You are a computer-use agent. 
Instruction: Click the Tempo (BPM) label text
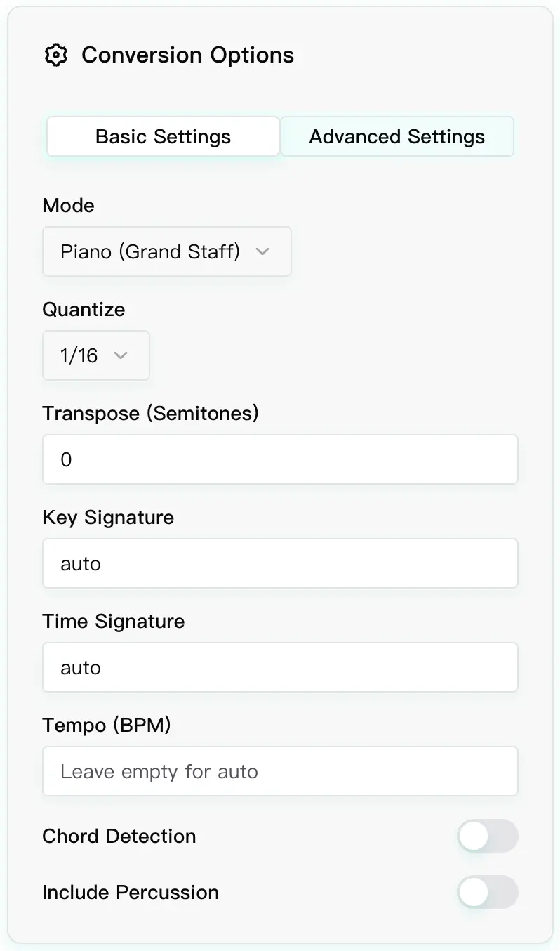(107, 726)
